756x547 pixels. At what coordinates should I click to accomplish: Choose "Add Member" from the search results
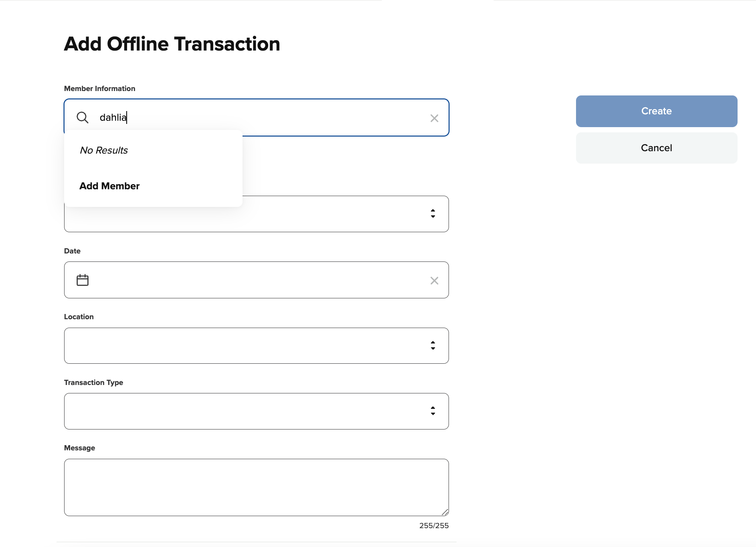(x=109, y=186)
